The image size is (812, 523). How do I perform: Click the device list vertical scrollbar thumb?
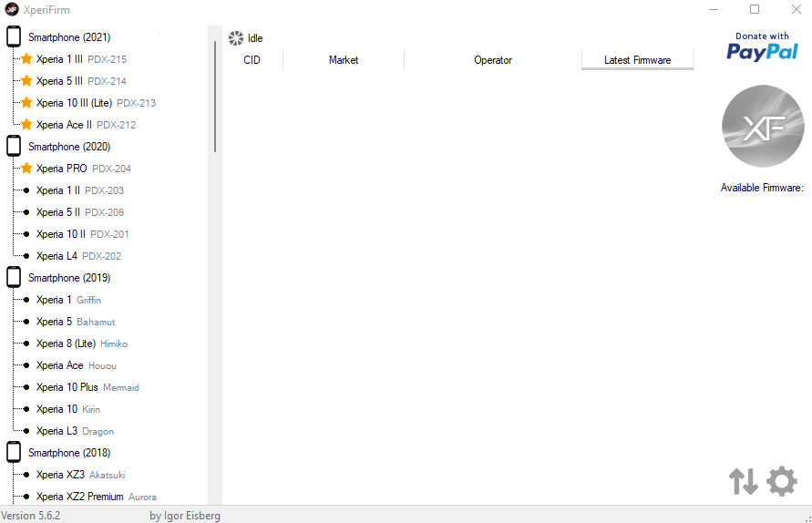click(215, 97)
